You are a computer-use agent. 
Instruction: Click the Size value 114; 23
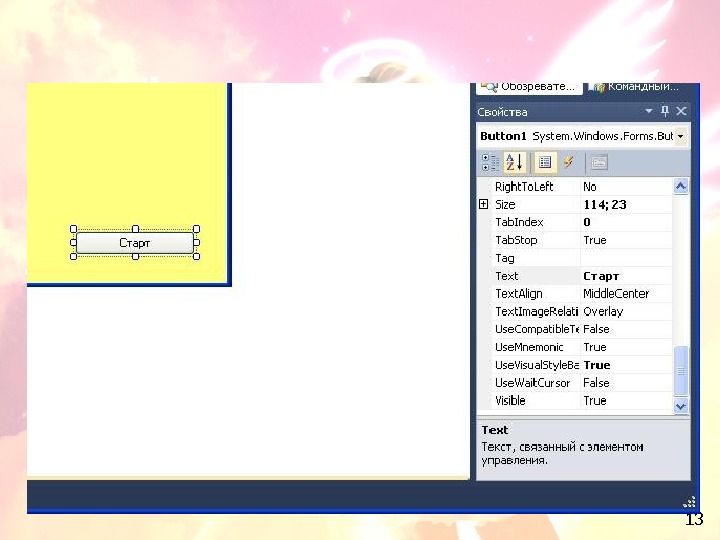coord(605,204)
